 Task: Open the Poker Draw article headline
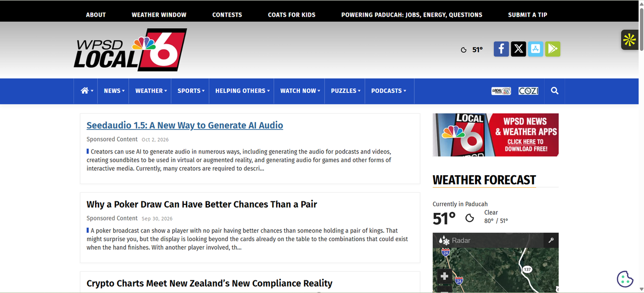point(202,204)
